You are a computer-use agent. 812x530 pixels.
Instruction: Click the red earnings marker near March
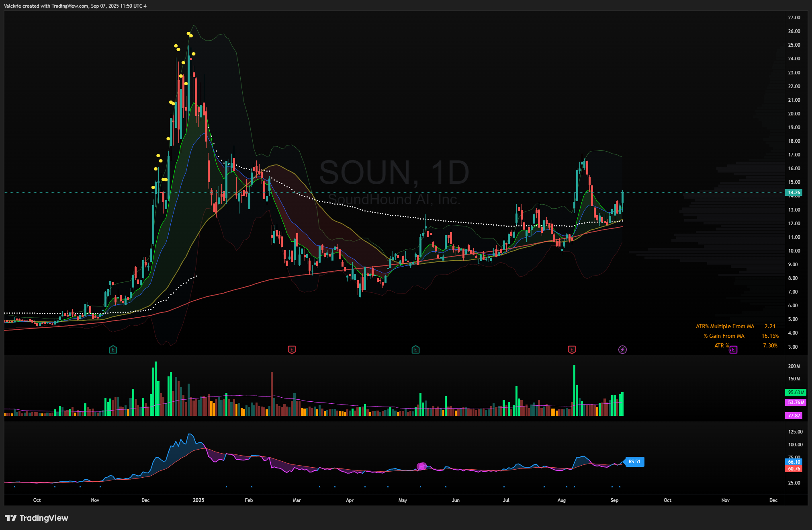(x=292, y=350)
